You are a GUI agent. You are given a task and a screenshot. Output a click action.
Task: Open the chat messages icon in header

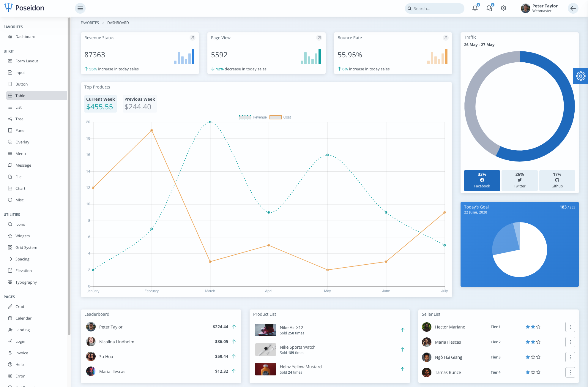pos(489,8)
